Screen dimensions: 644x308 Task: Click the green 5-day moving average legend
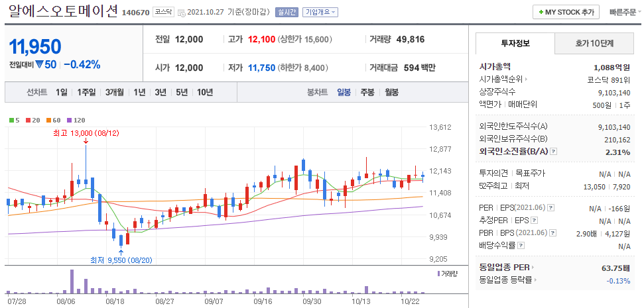pyautogui.click(x=15, y=121)
